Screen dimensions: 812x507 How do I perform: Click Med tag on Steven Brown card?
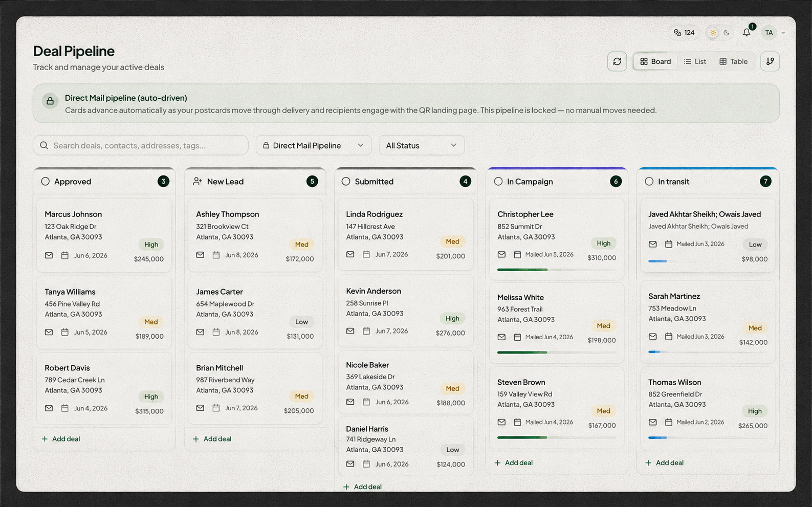click(603, 411)
